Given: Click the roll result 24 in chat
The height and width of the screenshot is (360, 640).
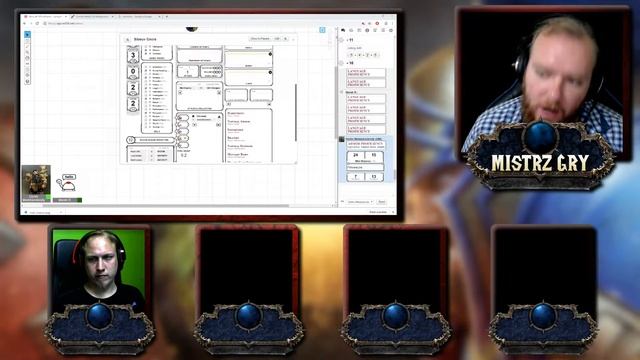Looking at the screenshot, I should tap(356, 156).
